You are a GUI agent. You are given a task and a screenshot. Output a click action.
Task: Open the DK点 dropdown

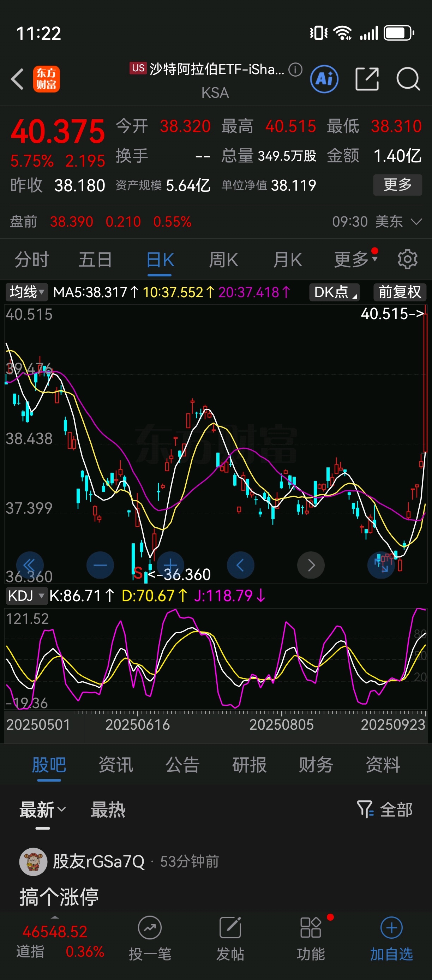(x=334, y=292)
